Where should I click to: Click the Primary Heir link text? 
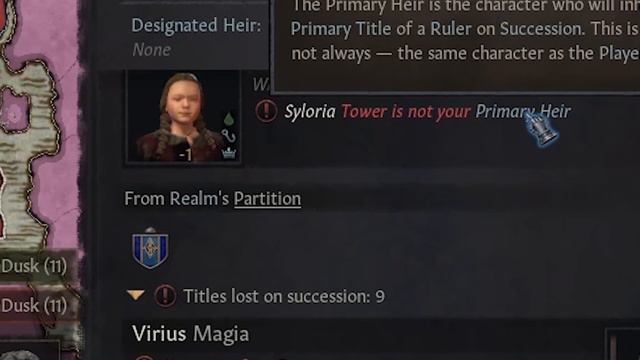pos(523,111)
